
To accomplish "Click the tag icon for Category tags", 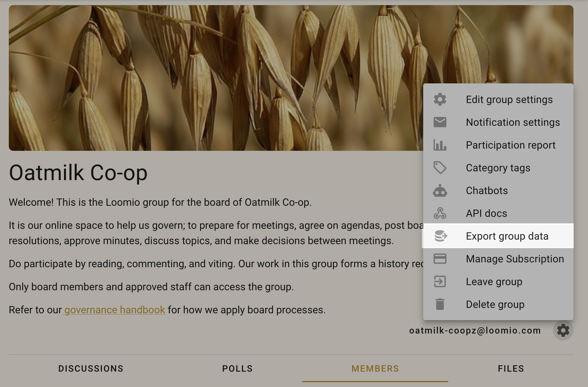I will pyautogui.click(x=440, y=168).
